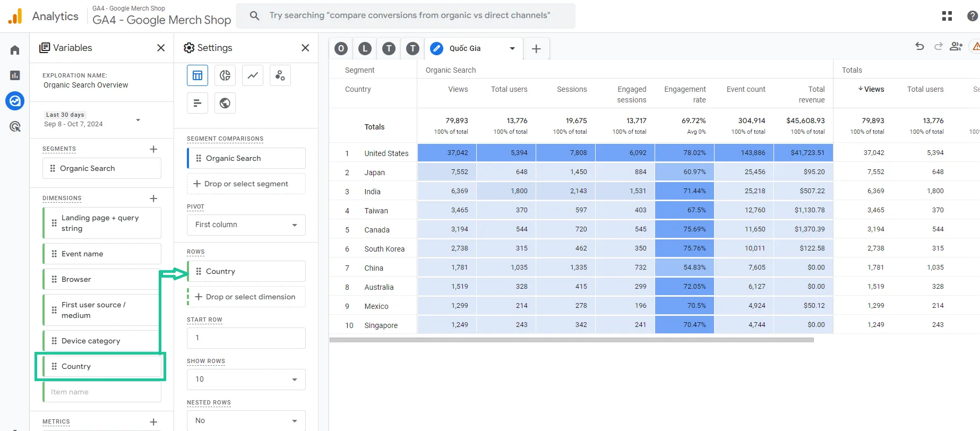980x431 pixels.
Task: Close the Variables panel
Action: coord(161,48)
